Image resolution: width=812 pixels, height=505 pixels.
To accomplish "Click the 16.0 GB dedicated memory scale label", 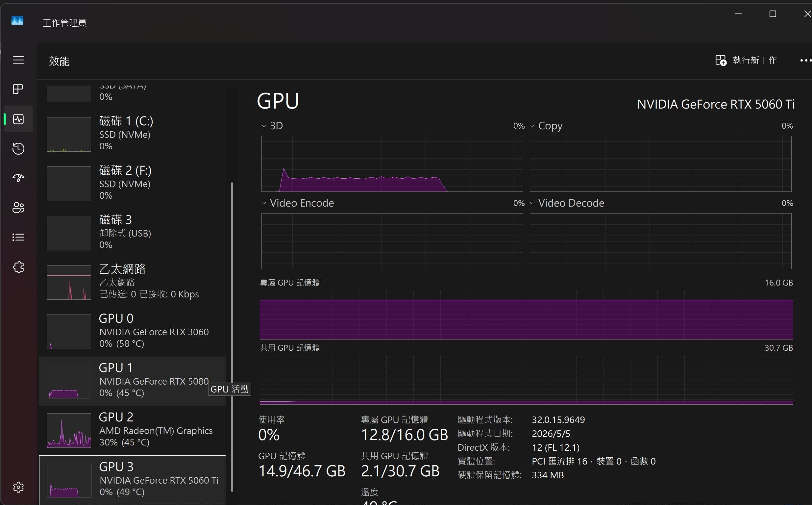I will (x=778, y=283).
